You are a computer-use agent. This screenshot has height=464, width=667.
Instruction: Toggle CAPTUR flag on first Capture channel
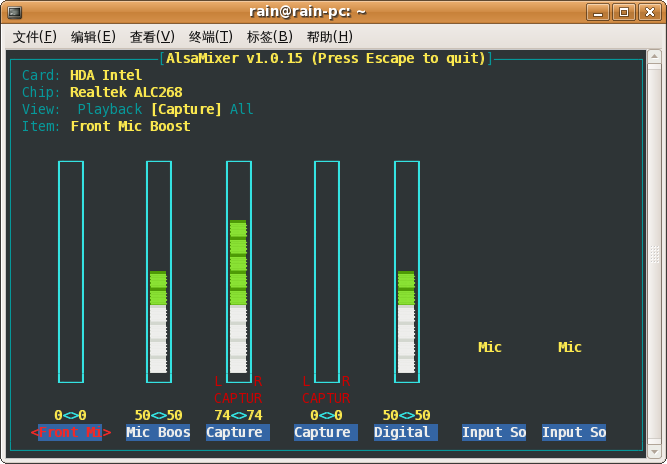click(x=238, y=398)
